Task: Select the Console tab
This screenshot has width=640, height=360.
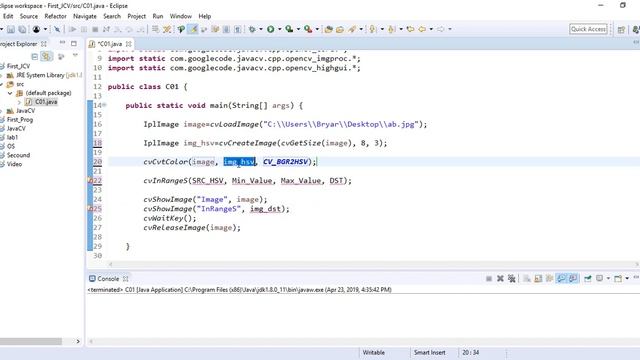Action: [108, 279]
